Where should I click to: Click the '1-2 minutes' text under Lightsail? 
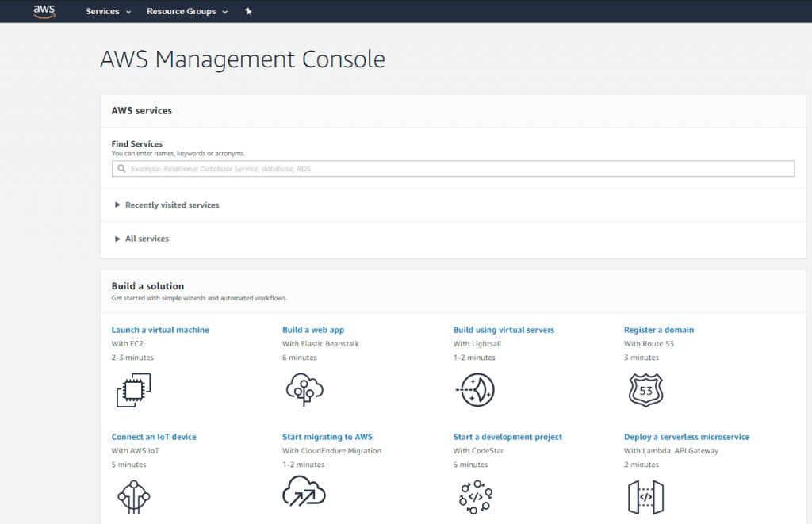(474, 358)
